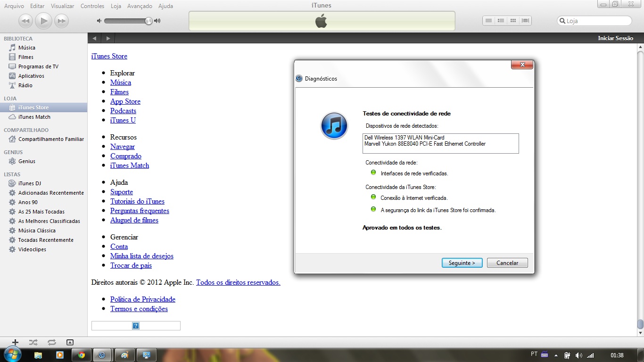
Task: Select Dell Wireless 1397 WLAN Mini-Card entry
Action: point(405,138)
